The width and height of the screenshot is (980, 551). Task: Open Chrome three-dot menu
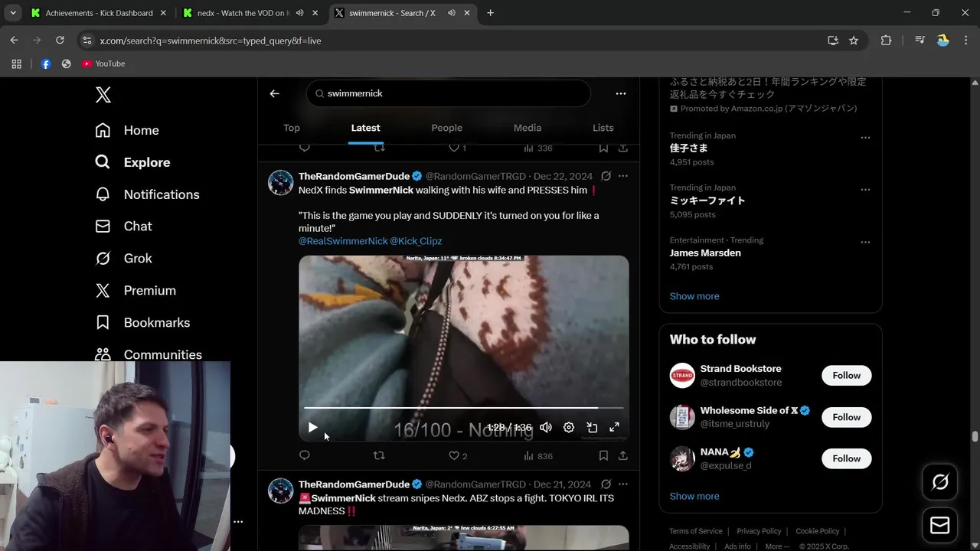coord(965,41)
